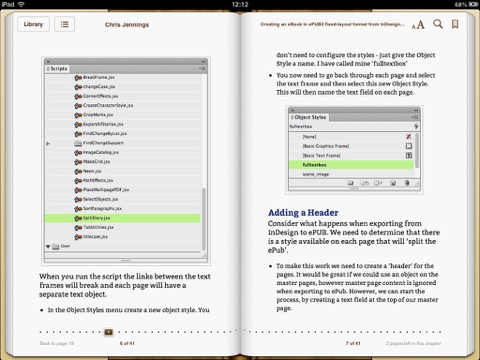Tap the magnifying glass search icon
The width and height of the screenshot is (480, 360).
(438, 24)
